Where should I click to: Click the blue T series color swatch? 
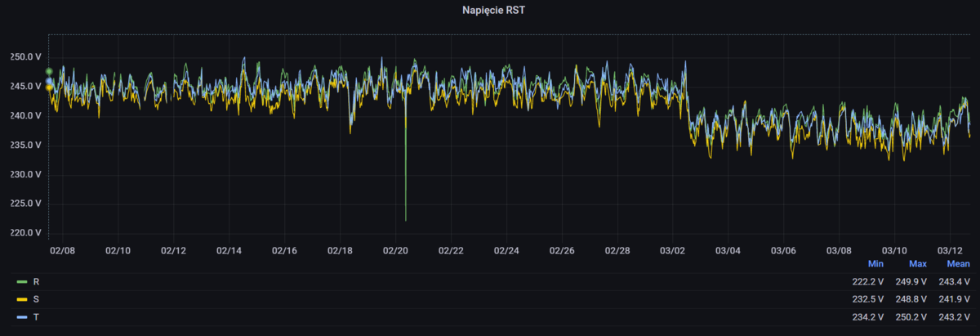click(22, 316)
